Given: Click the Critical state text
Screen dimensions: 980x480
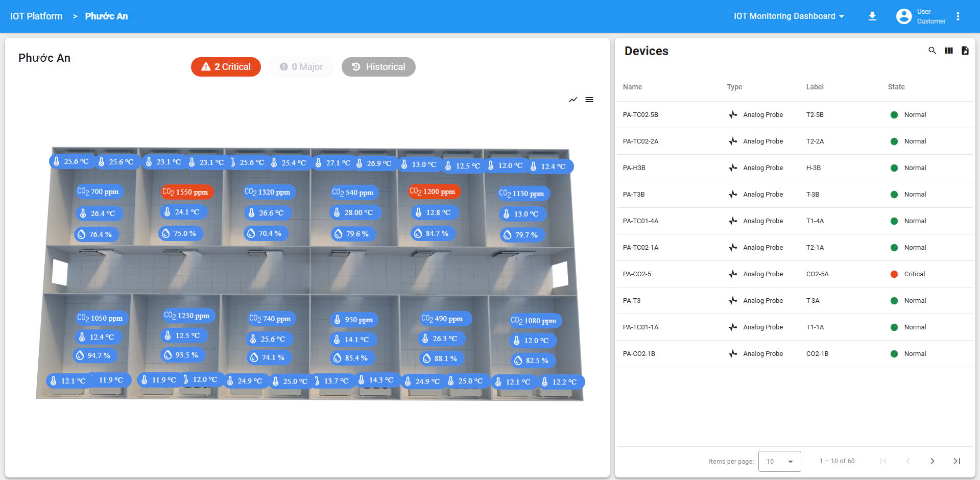Looking at the screenshot, I should [914, 274].
